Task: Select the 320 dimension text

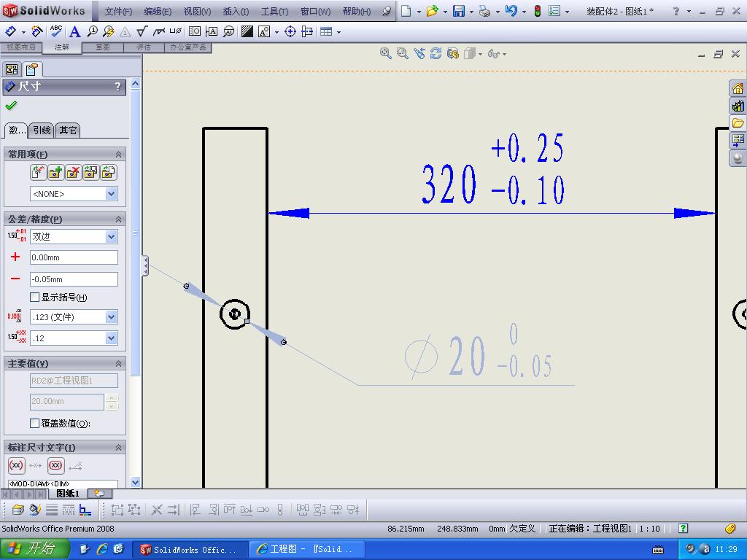Action: coord(449,184)
